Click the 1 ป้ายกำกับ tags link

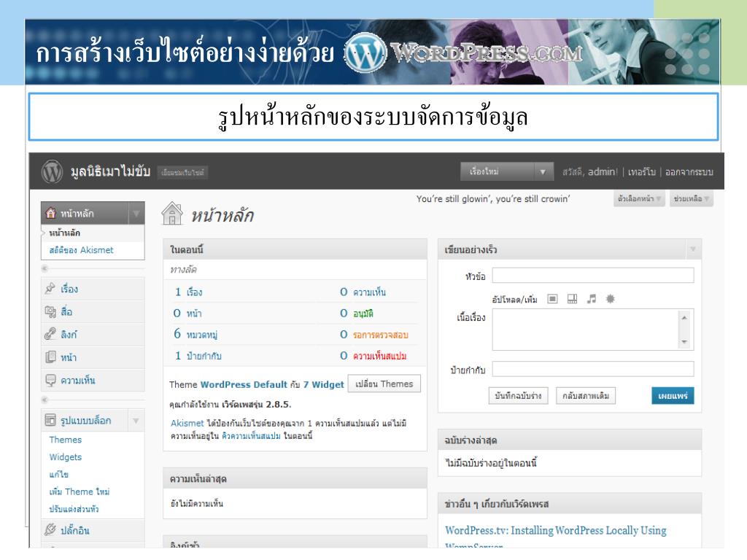(x=198, y=356)
